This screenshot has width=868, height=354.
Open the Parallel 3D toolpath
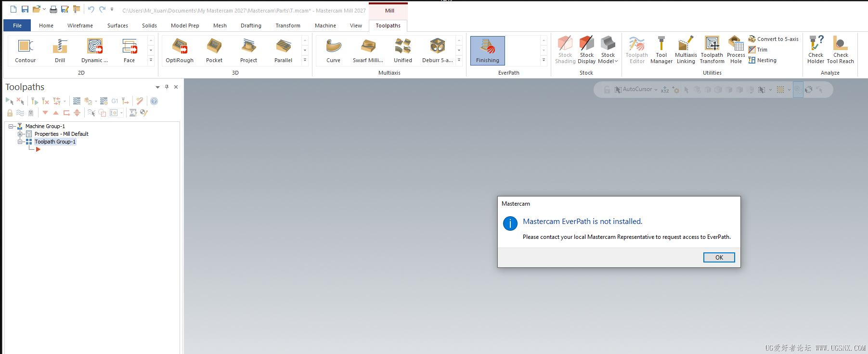pyautogui.click(x=283, y=51)
